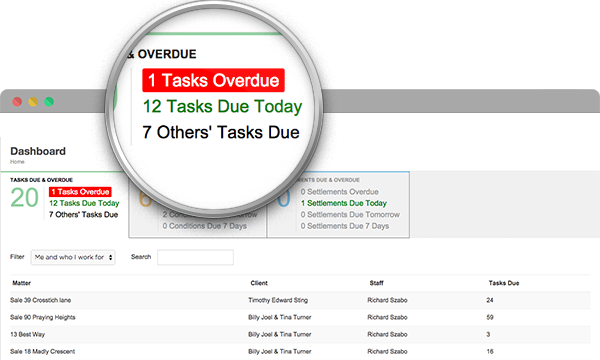Viewport: 600px width, 360px height.
Task: Click the yellow minimize window button
Action: (33, 102)
